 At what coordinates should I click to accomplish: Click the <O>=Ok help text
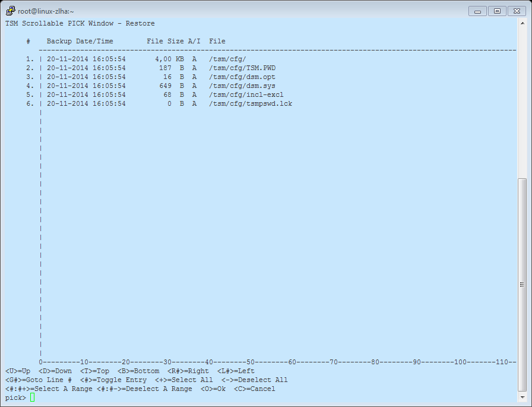pos(213,389)
